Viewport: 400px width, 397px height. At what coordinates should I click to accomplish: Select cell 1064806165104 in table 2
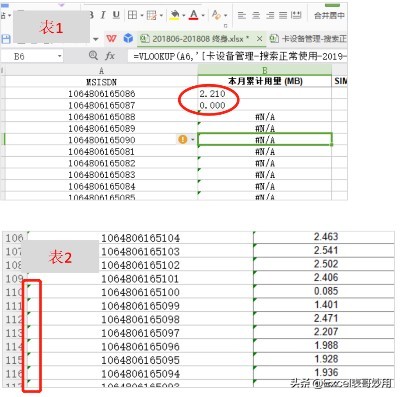[140, 238]
